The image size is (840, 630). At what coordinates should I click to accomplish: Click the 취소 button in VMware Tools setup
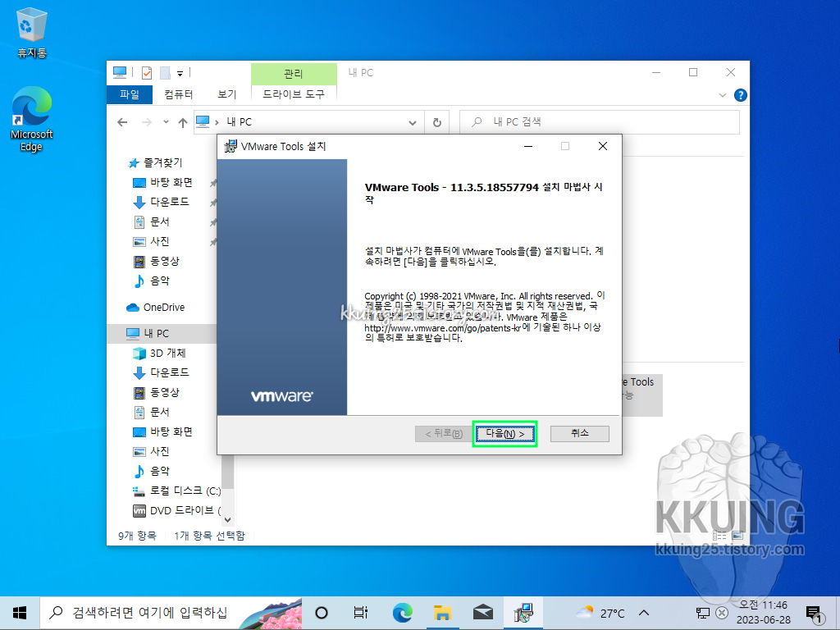(580, 433)
